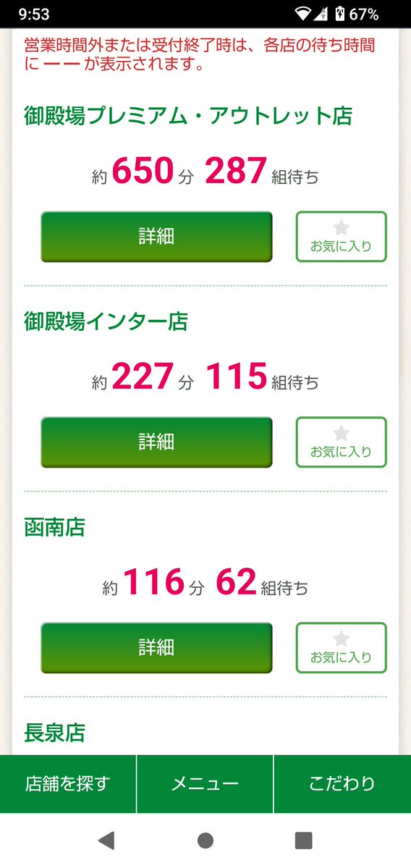Select the 長泉店 store heading
411x868 pixels.
[x=54, y=733]
